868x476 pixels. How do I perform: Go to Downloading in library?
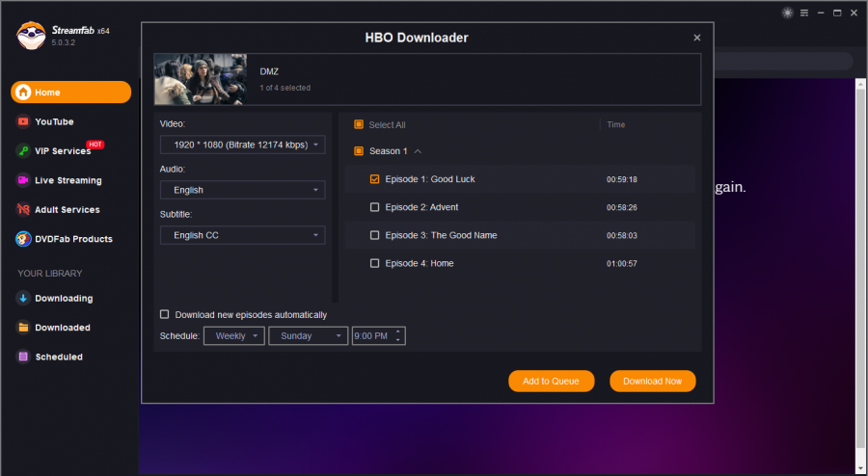(x=64, y=299)
